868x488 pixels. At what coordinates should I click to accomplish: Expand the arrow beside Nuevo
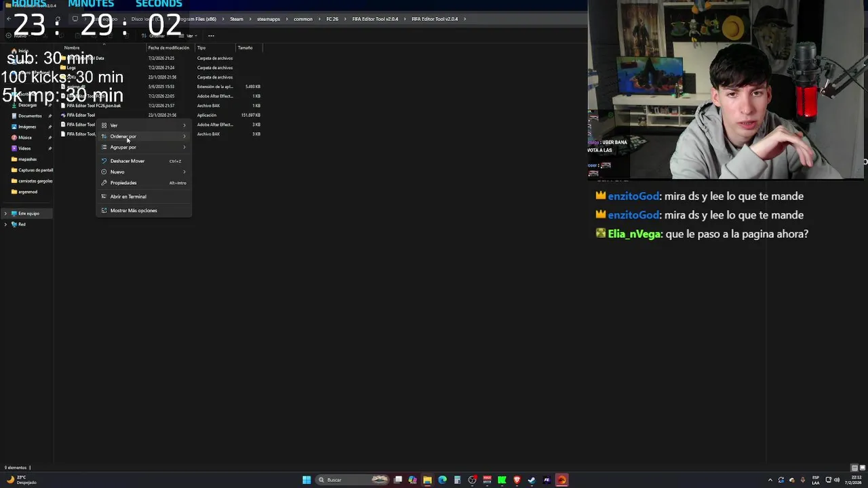pos(184,172)
